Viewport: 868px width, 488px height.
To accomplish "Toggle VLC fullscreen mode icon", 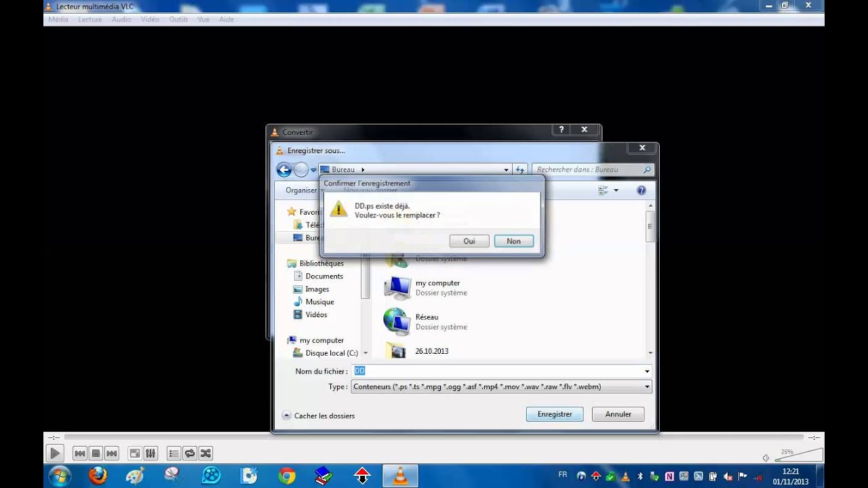I will click(135, 453).
